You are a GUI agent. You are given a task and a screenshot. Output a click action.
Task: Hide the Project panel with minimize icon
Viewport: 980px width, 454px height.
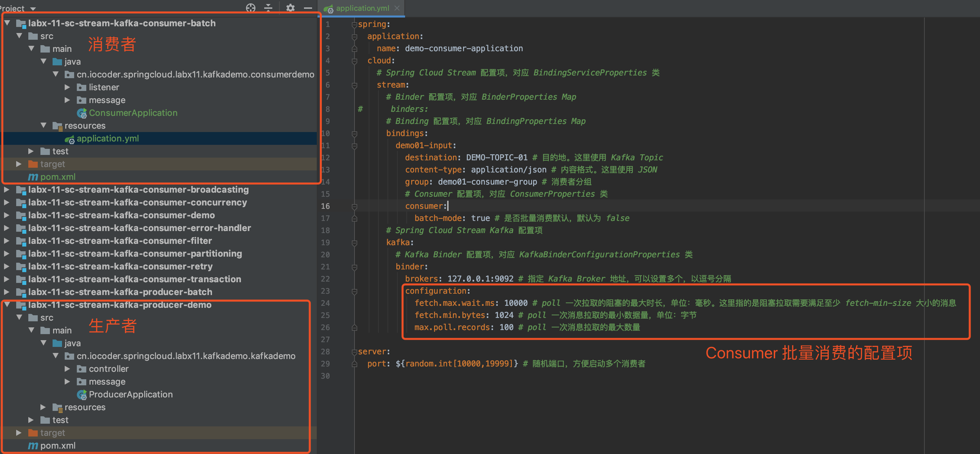tap(308, 8)
